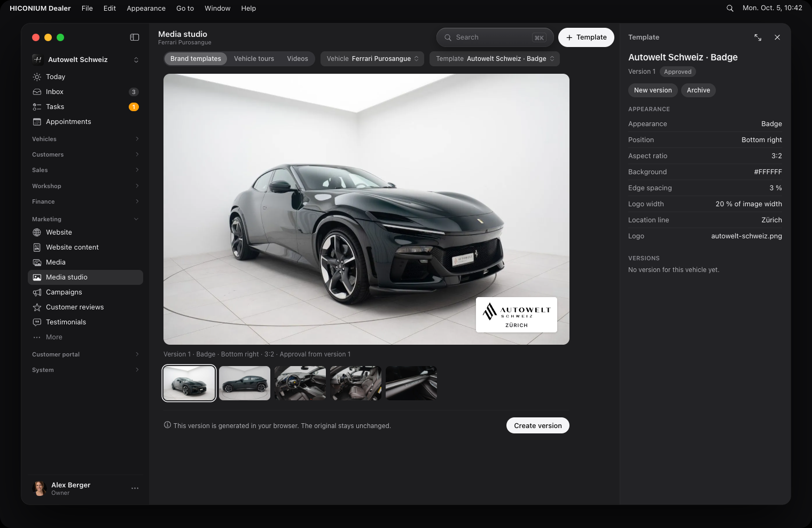This screenshot has height=528, width=812.
Task: Focus the Search field
Action: [495, 37]
